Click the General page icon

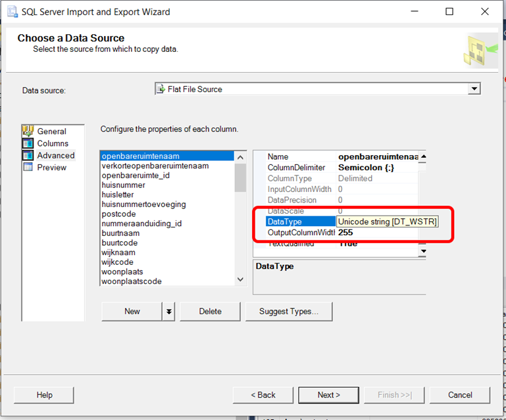click(28, 131)
